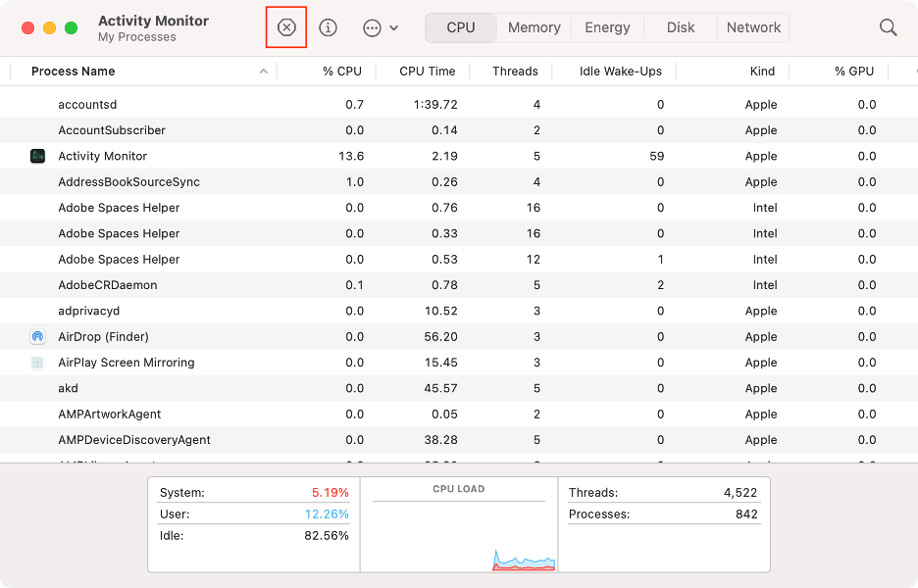Select the AdobeCRDaemon process
The height and width of the screenshot is (588, 918).
click(x=459, y=285)
